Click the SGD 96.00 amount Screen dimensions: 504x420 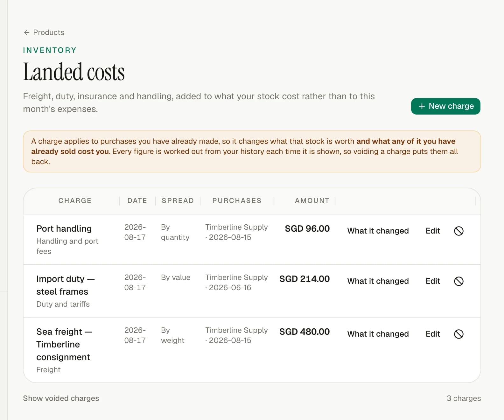click(x=307, y=229)
